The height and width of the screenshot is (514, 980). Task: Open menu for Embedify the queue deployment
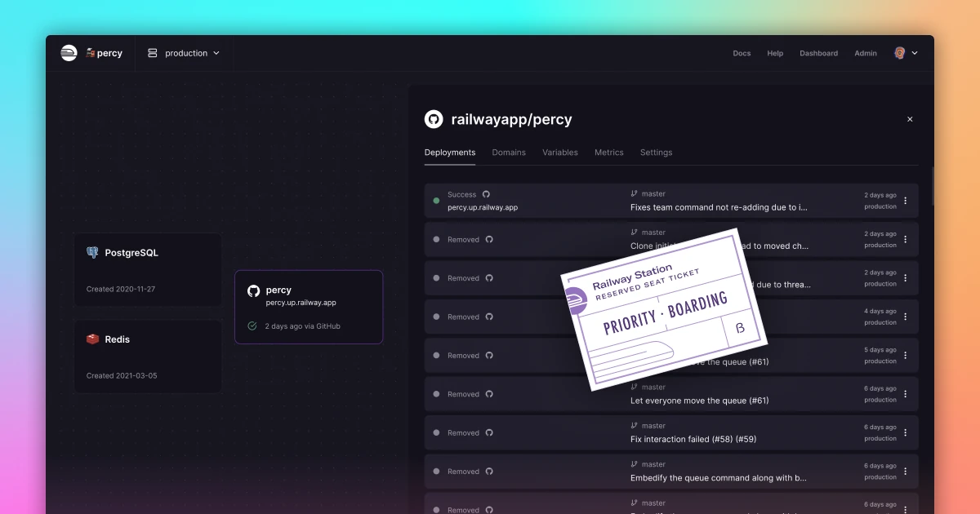point(905,472)
